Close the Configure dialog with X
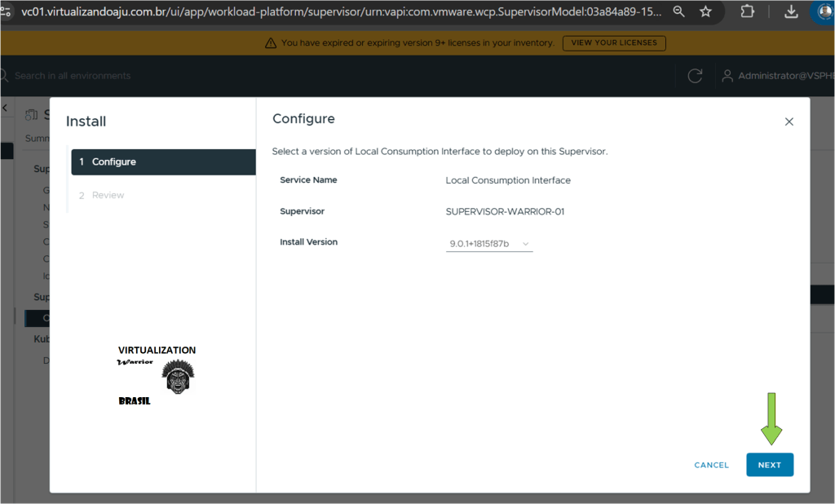Image resolution: width=835 pixels, height=504 pixels. click(789, 122)
